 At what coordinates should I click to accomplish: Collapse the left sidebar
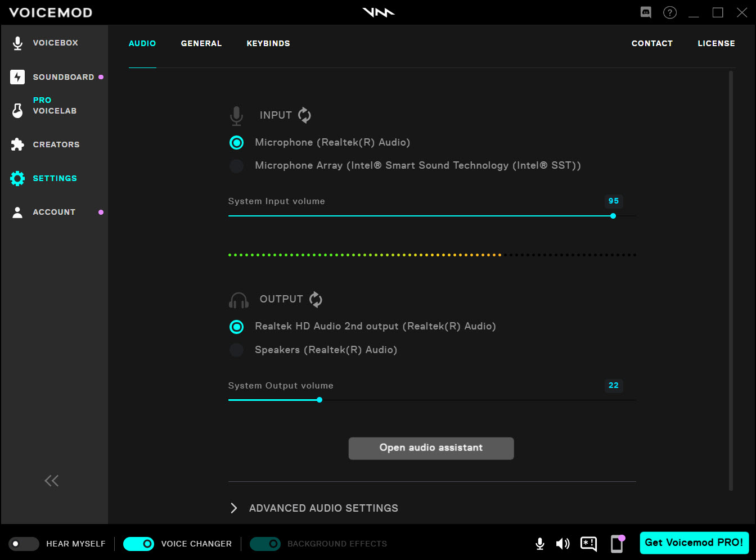point(51,481)
